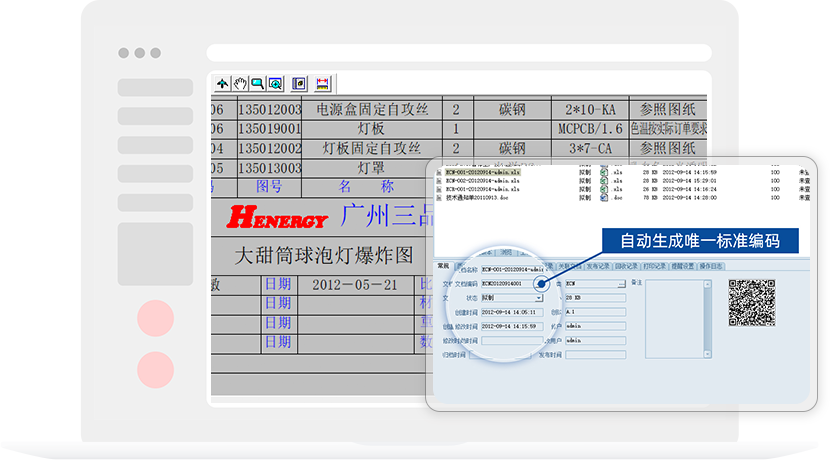Screen dimensions: 830x460
Task: Click the page layout view icon
Action: tap(298, 84)
